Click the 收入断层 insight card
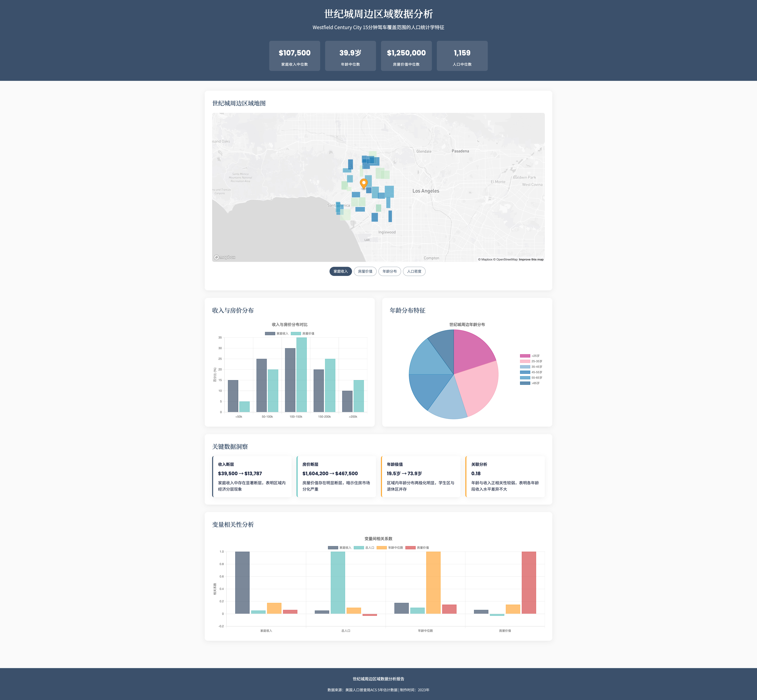Viewport: 757px width, 700px height. click(x=252, y=477)
